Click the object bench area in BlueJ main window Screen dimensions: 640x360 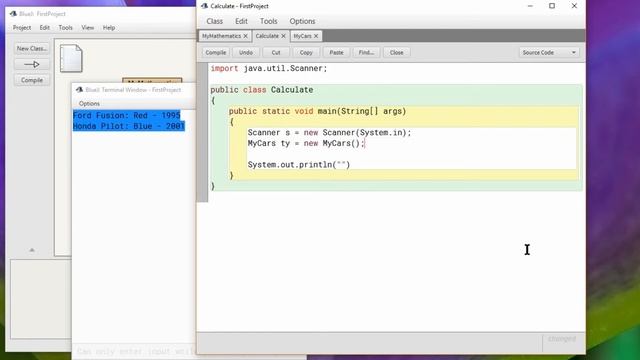[x=41, y=299]
